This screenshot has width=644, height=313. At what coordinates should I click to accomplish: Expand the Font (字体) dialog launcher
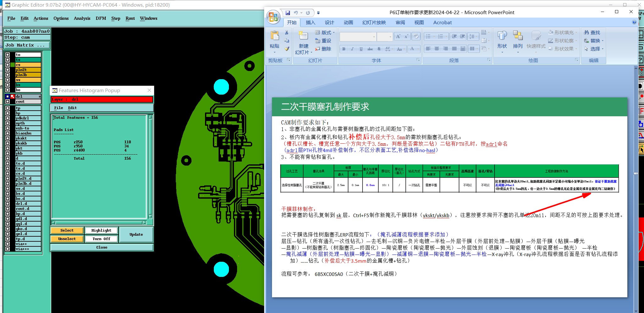(418, 60)
